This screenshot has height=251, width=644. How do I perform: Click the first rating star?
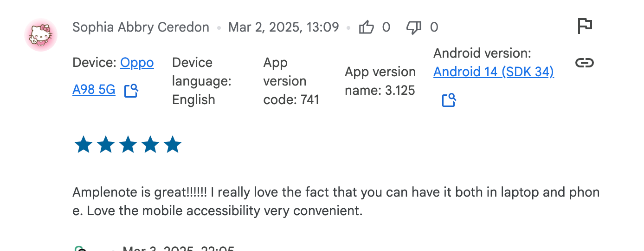click(x=84, y=145)
